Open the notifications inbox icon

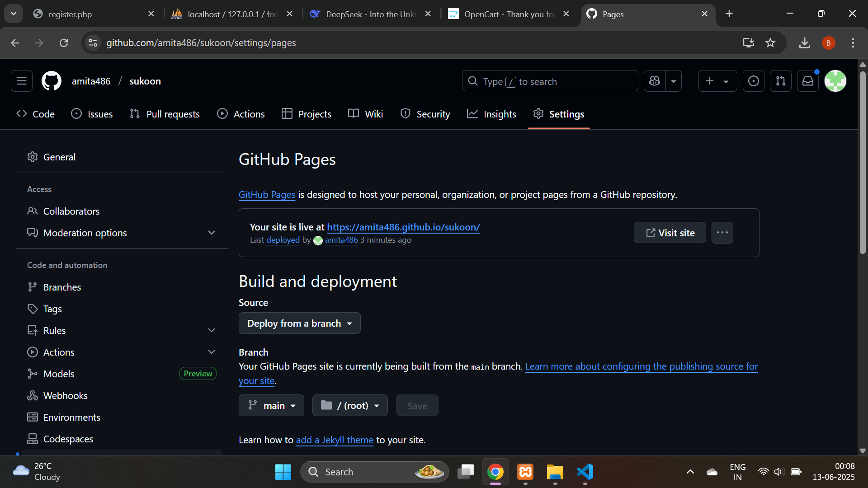tap(808, 81)
